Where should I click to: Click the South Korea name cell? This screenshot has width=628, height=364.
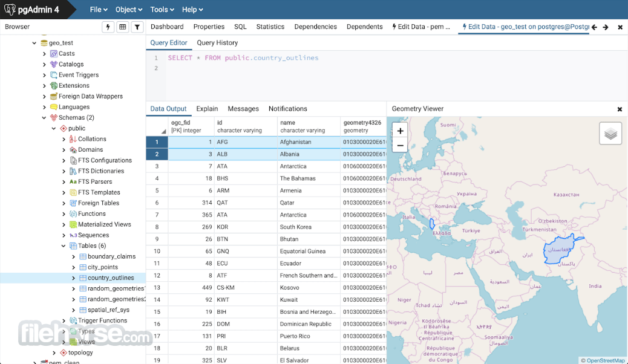309,227
